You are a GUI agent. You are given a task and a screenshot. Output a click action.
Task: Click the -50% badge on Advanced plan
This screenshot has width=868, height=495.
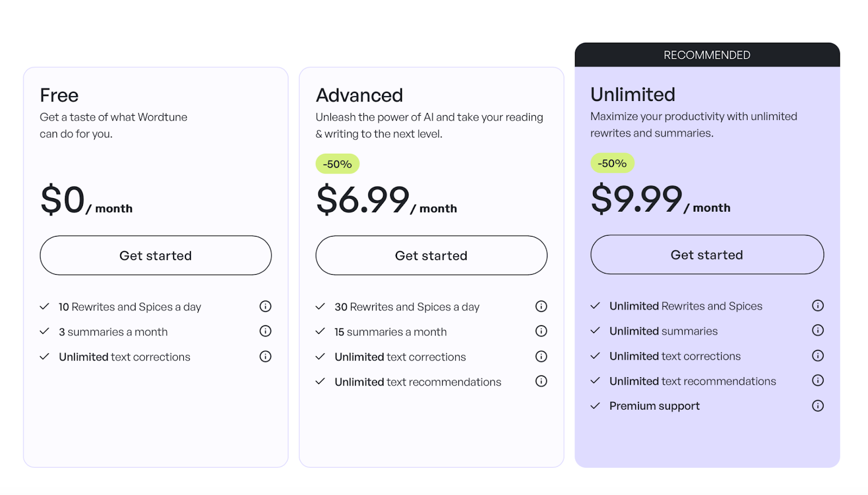[x=337, y=164]
